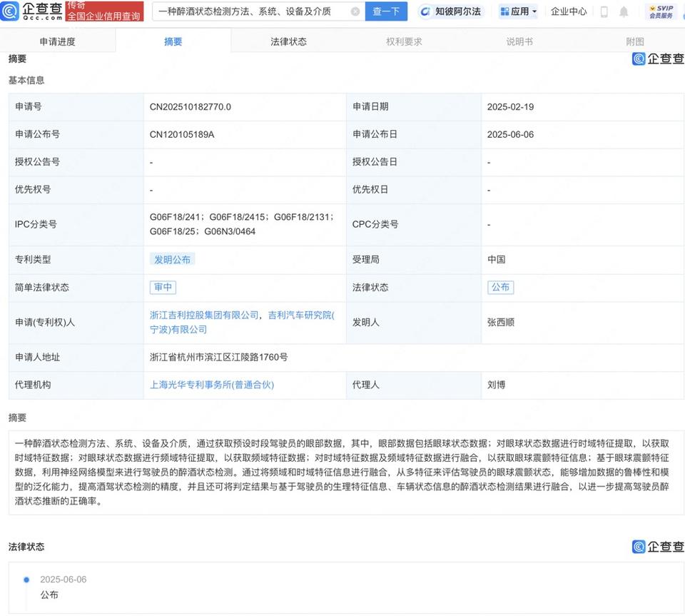
Task: Click the 申请(专利权)人 row label
Action: coord(45,323)
